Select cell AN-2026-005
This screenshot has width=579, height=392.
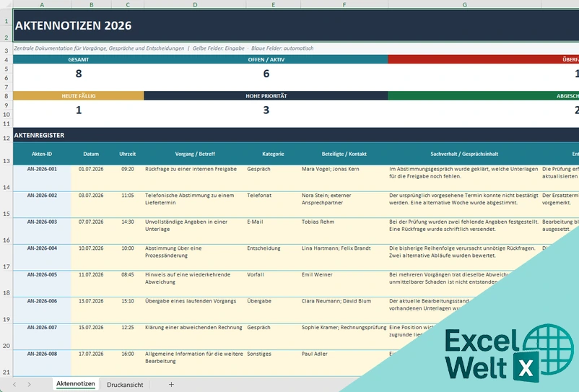click(42, 284)
